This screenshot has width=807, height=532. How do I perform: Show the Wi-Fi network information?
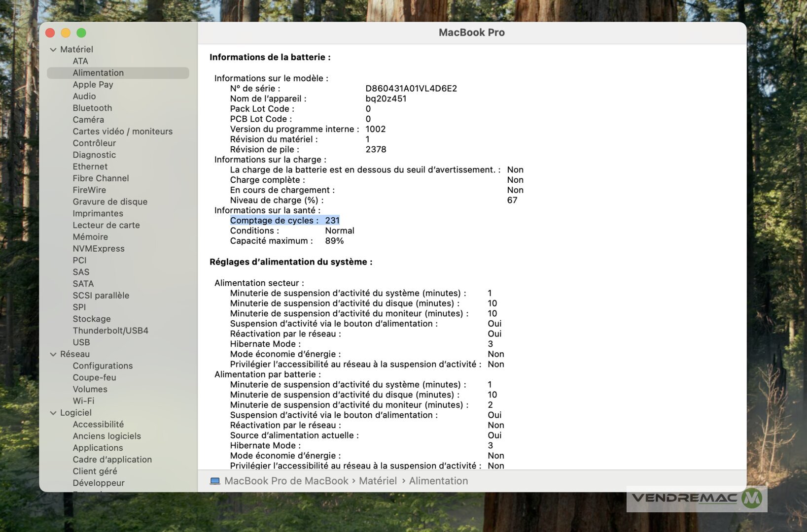[x=83, y=401]
